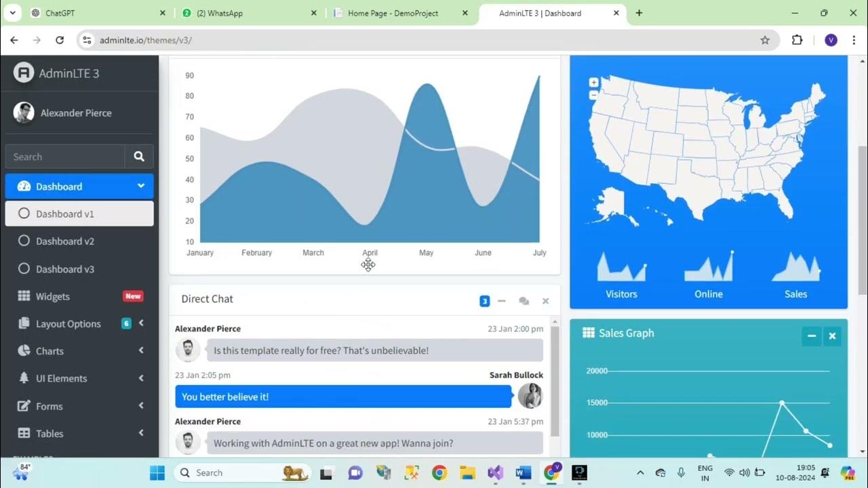The height and width of the screenshot is (488, 868).
Task: Toggle Direct Chat contacts icon
Action: (x=524, y=301)
